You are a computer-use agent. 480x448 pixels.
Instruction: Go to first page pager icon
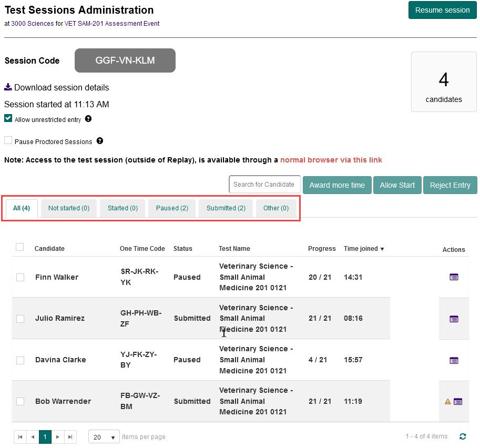point(20,437)
